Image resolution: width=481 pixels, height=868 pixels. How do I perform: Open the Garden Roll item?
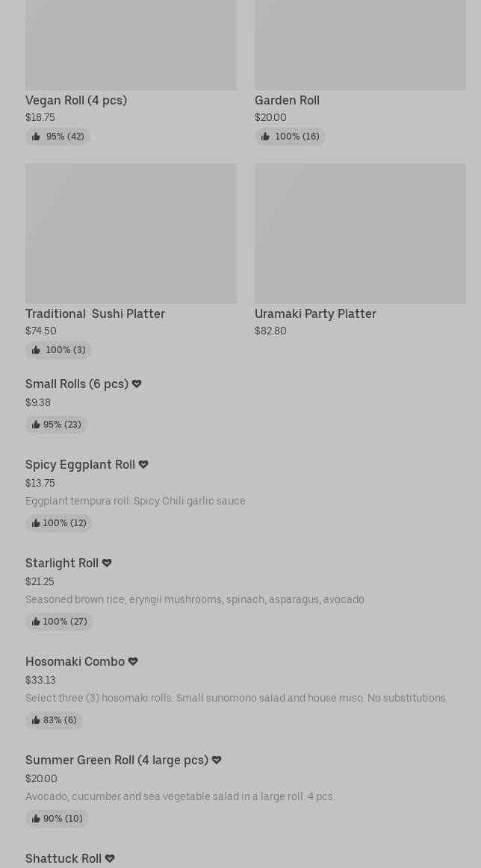coord(287,100)
